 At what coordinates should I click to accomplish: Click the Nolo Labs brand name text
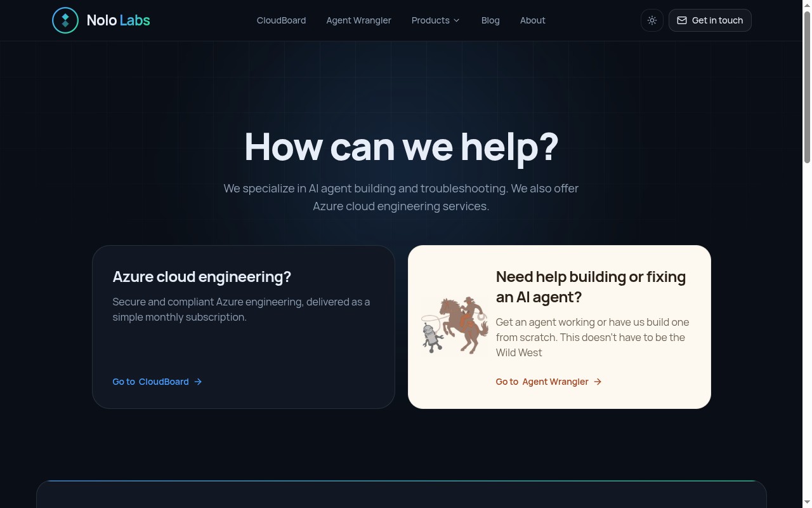(119, 20)
